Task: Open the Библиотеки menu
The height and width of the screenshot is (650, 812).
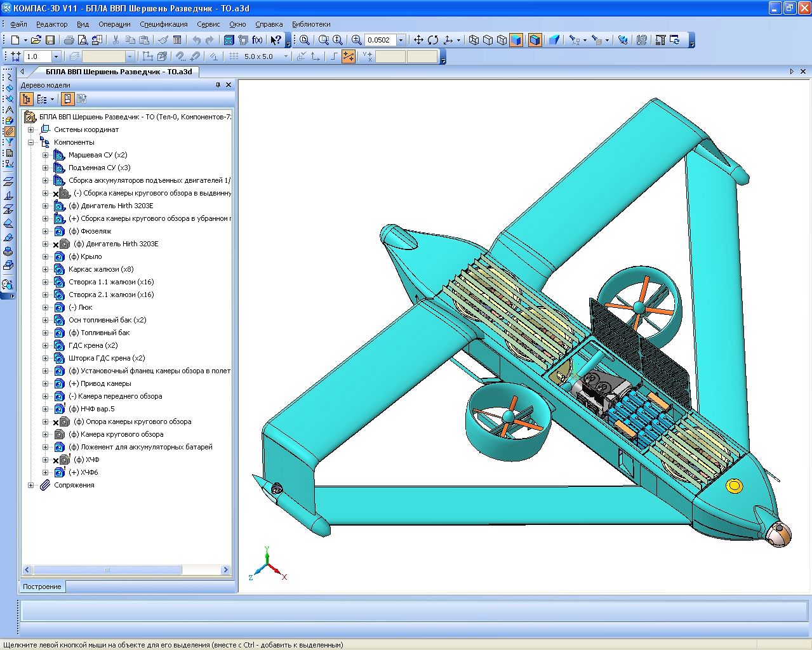Action: tap(311, 24)
